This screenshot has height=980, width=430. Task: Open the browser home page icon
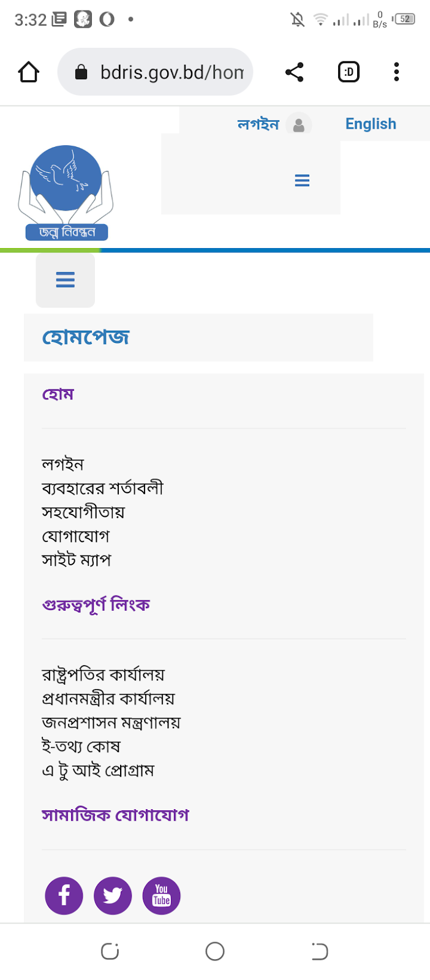pos(29,72)
